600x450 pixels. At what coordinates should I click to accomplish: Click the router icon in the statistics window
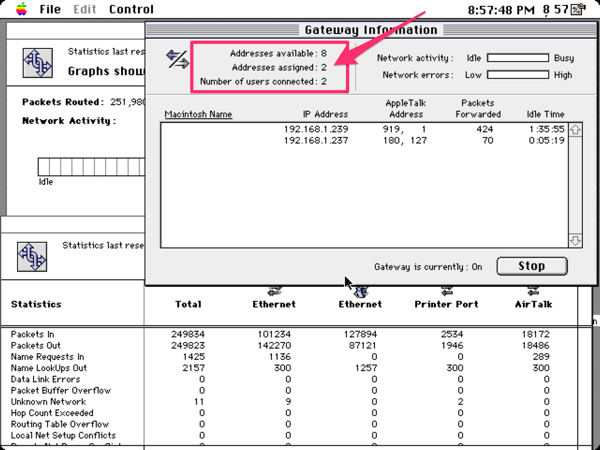pyautogui.click(x=32, y=257)
